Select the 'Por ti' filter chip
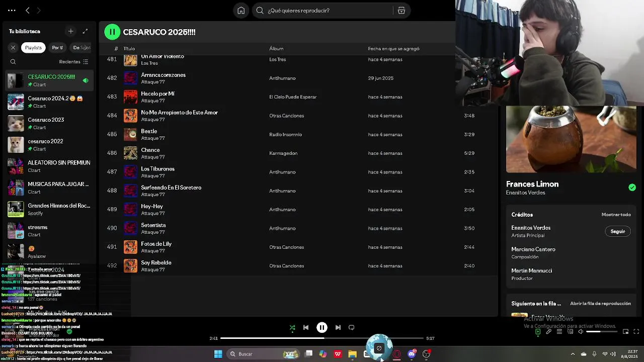644x362 pixels. click(57, 48)
